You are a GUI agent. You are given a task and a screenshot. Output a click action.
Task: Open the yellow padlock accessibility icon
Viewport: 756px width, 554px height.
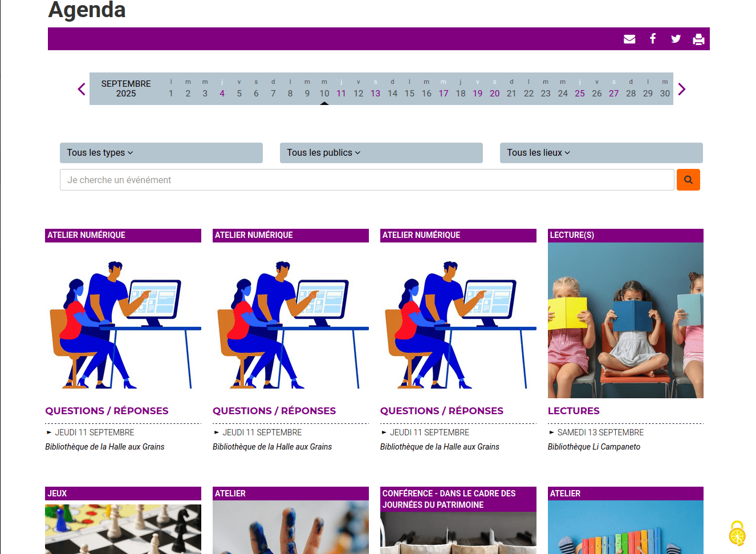pyautogui.click(x=737, y=533)
